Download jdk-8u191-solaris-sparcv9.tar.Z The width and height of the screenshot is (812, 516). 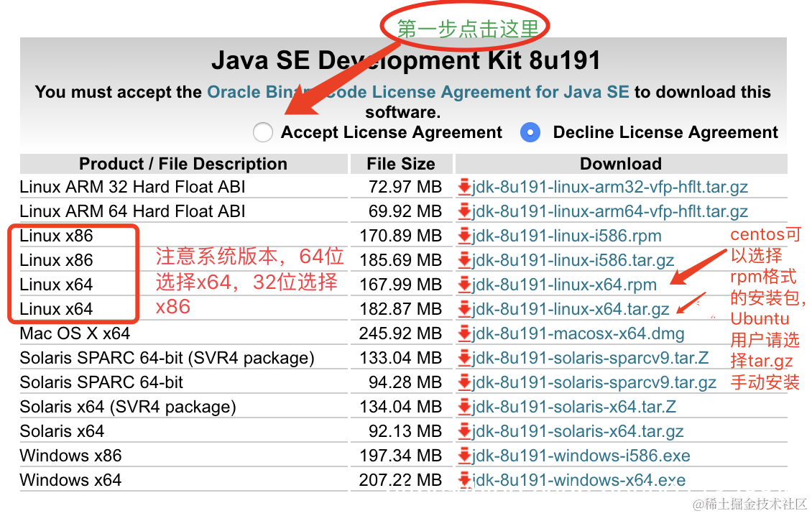[590, 357]
